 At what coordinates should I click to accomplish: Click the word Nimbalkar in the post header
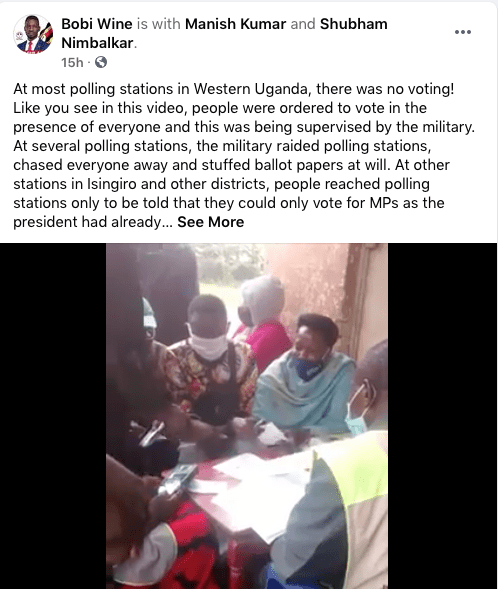[x=97, y=43]
